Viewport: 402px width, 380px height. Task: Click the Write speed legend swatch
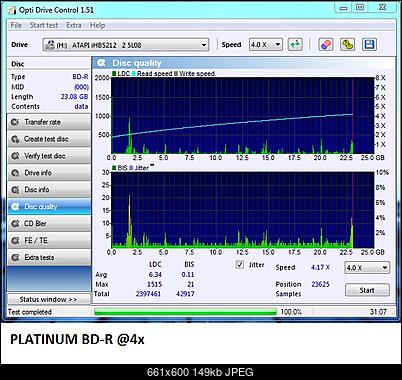(x=176, y=74)
